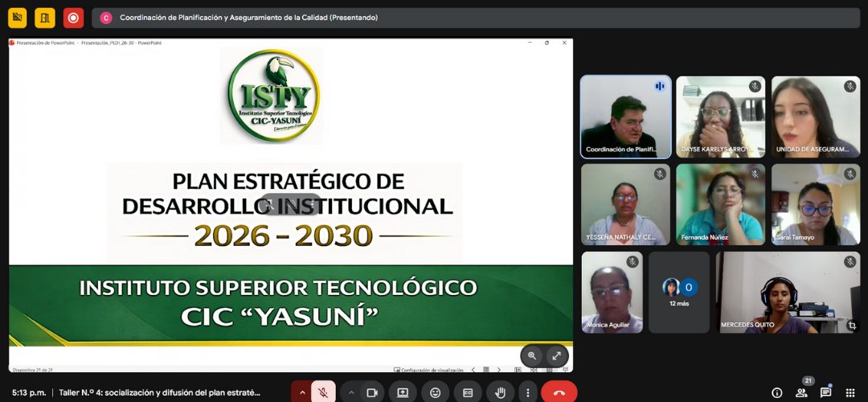
Task: Select Mercedes Quito's video tile
Action: click(x=787, y=292)
